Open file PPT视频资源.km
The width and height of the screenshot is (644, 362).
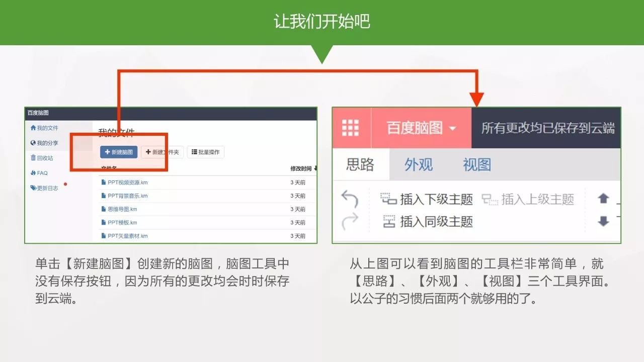(127, 183)
